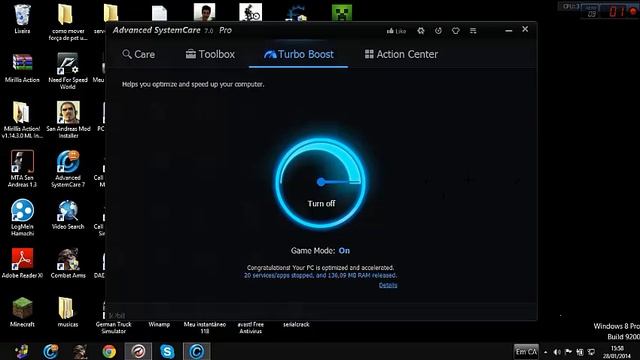Select the Video Search desktop icon

click(68, 215)
